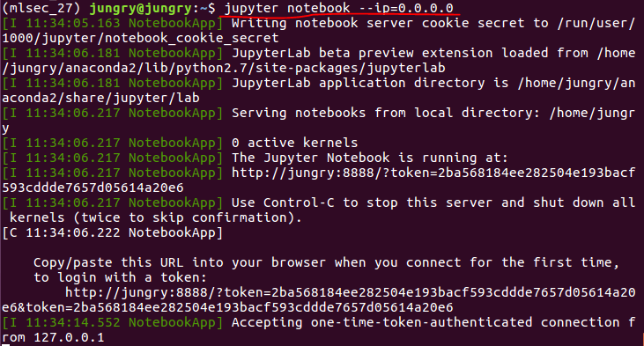The height and width of the screenshot is (346, 644).
Task: Click the 'rom 127.0.0.1' address line
Action: point(54,338)
